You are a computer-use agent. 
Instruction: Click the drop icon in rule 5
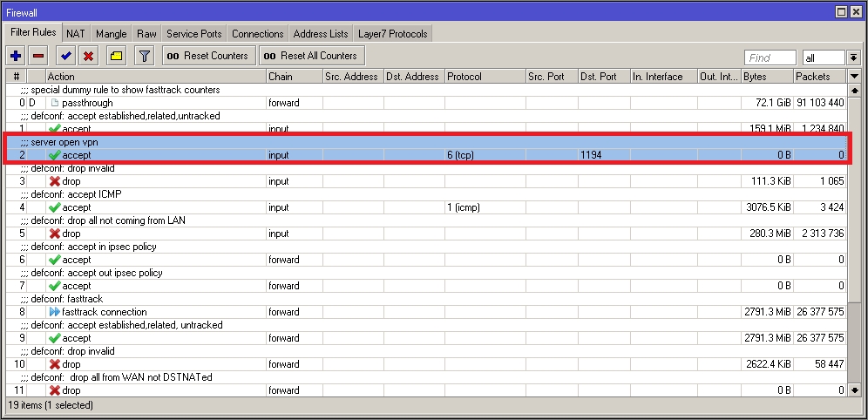pyautogui.click(x=55, y=234)
